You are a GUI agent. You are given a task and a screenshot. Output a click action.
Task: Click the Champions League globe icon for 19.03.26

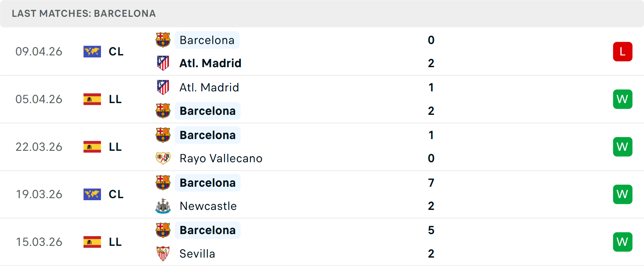pos(92,194)
